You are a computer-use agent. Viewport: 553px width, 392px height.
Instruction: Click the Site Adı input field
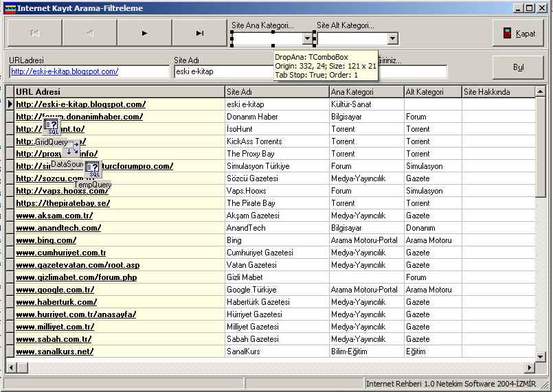click(223, 71)
